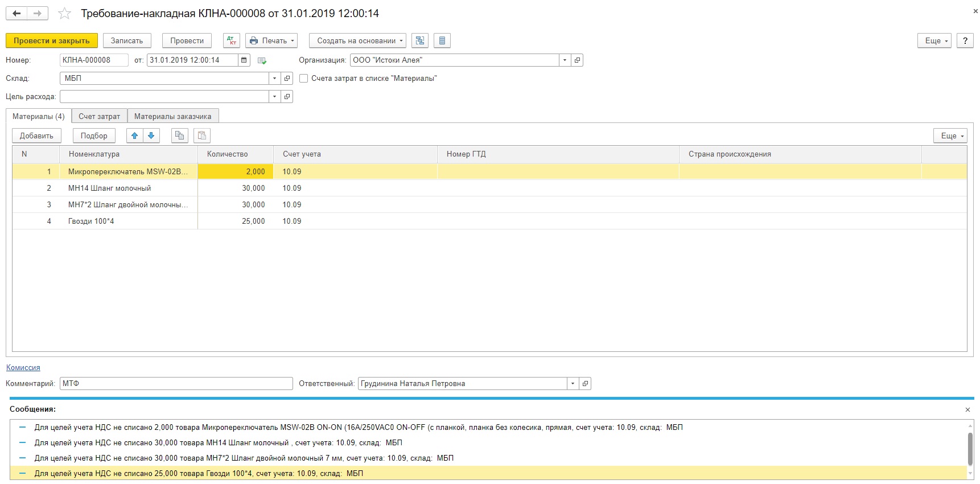Open the Цель расхода record via the open icon
This screenshot has height=484, width=980.
tap(287, 96)
